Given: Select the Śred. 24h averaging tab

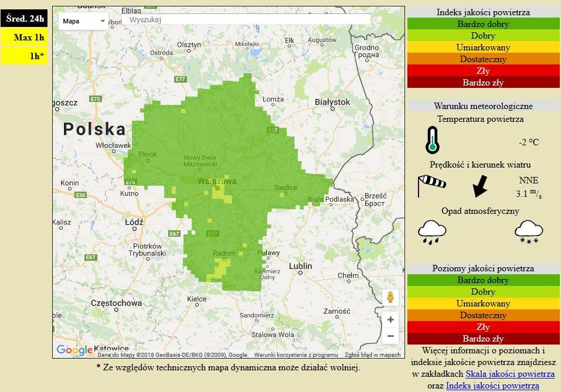Looking at the screenshot, I should click(24, 19).
